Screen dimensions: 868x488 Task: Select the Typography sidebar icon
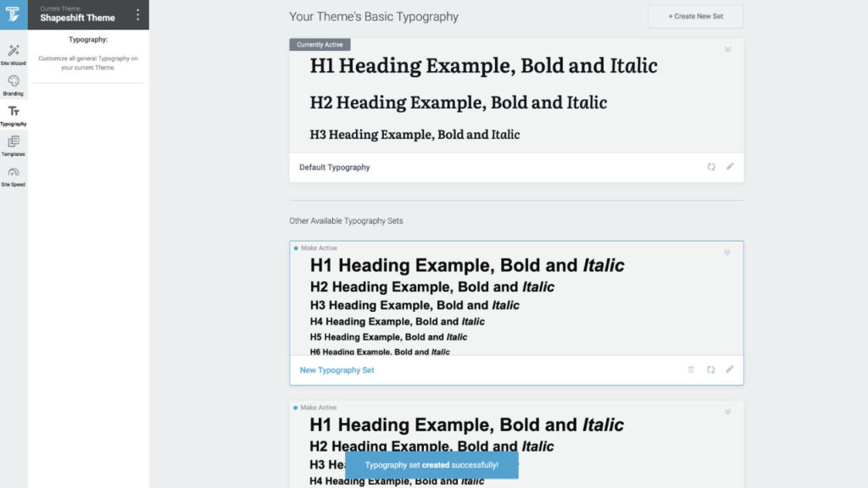coord(13,113)
